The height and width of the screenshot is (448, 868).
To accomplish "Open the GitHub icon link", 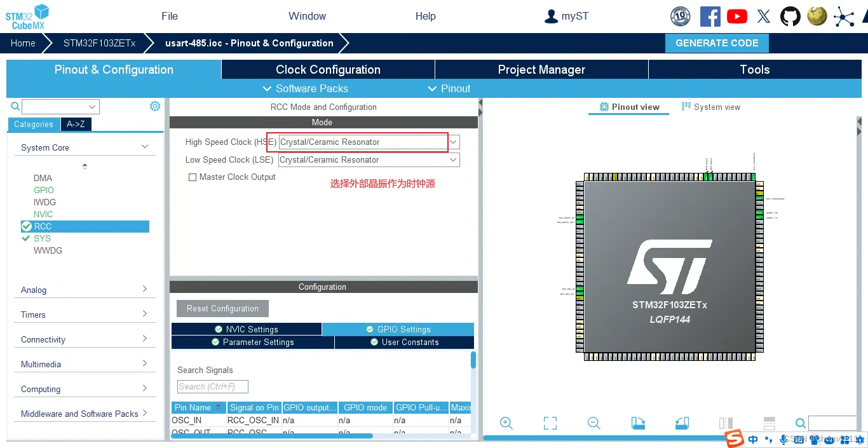I will coord(790,17).
